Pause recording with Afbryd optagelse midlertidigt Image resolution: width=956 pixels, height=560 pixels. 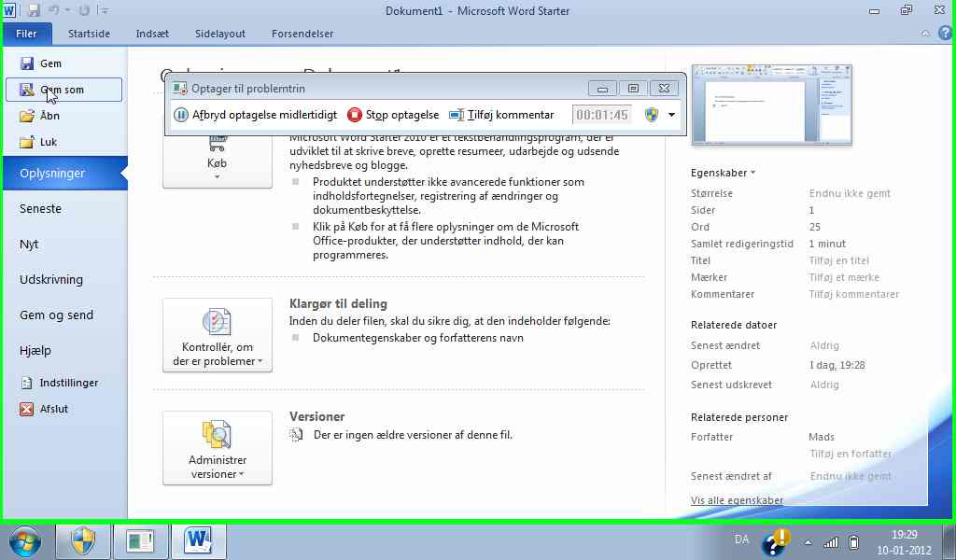tap(255, 115)
